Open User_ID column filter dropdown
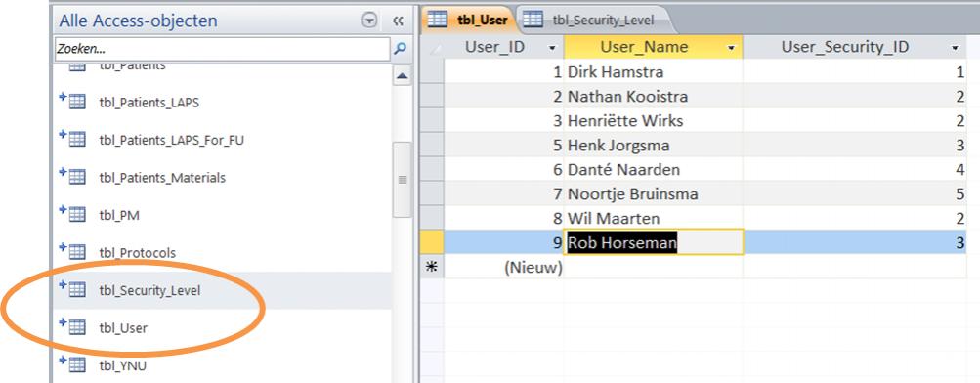This screenshot has width=980, height=383. pos(552,48)
